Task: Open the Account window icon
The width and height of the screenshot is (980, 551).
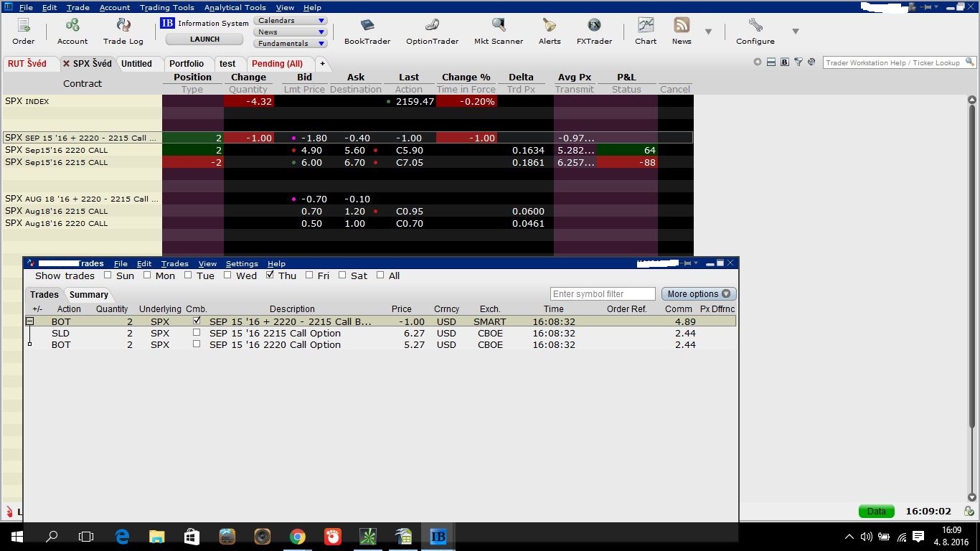Action: (72, 27)
